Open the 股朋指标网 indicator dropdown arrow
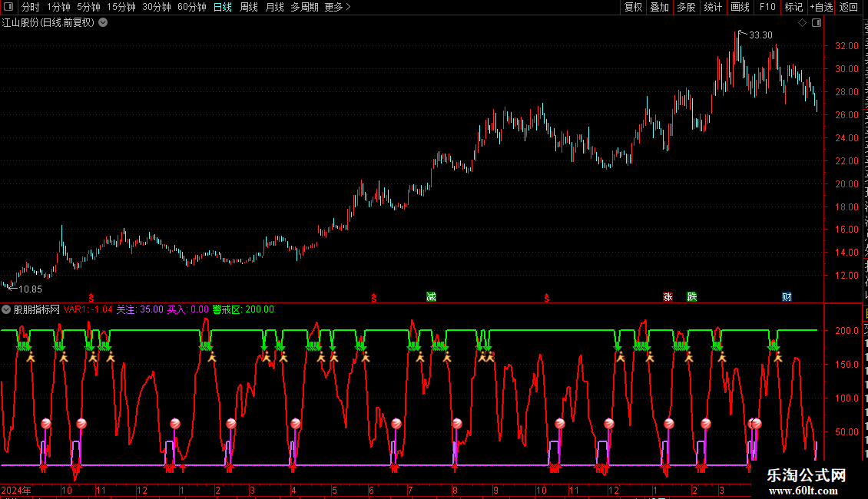This screenshot has height=499, width=868. (6, 310)
